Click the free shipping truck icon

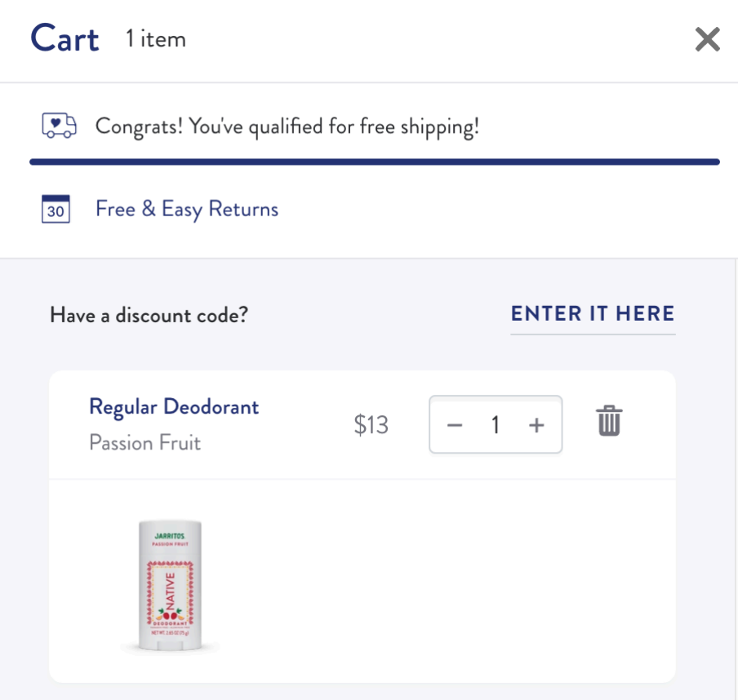59,126
